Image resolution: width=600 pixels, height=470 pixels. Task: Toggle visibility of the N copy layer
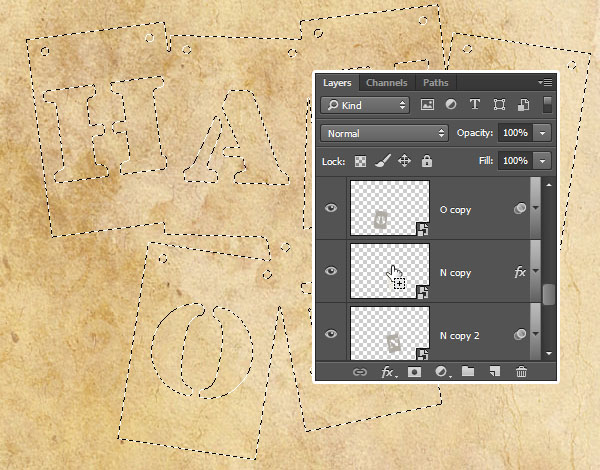pos(332,272)
